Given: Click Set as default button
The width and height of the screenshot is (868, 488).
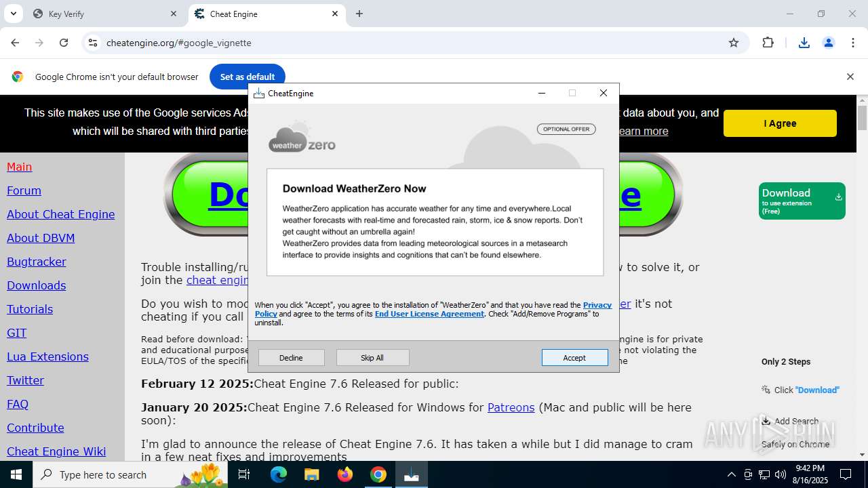Looking at the screenshot, I should (x=248, y=77).
